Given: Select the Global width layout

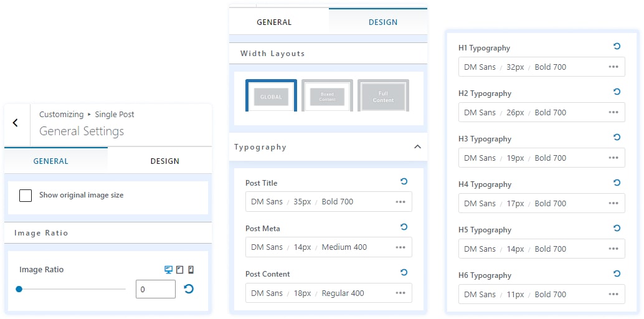Looking at the screenshot, I should 271,96.
